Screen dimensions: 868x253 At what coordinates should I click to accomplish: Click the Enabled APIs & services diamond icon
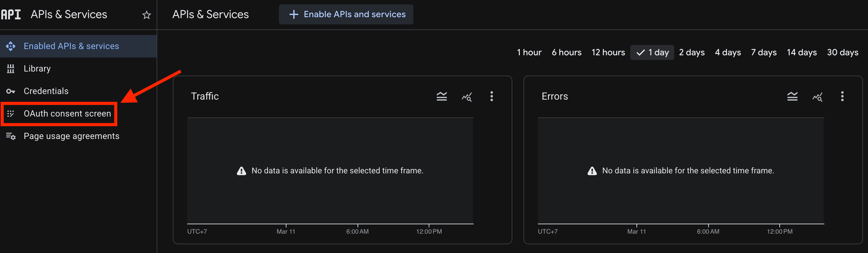coord(11,46)
